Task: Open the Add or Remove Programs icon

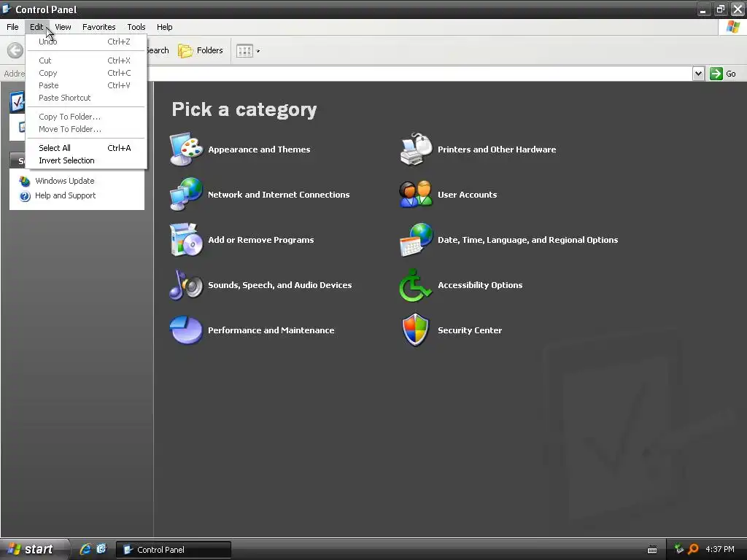Action: (186, 239)
